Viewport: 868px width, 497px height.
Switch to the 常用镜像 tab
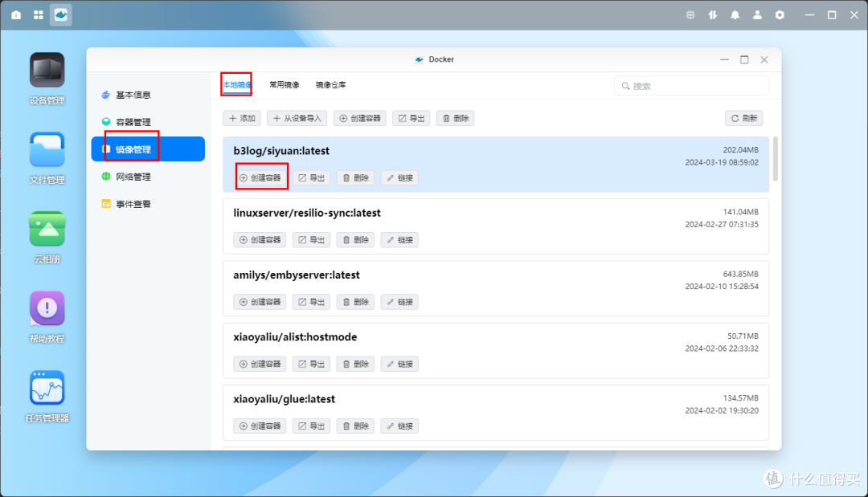tap(284, 84)
